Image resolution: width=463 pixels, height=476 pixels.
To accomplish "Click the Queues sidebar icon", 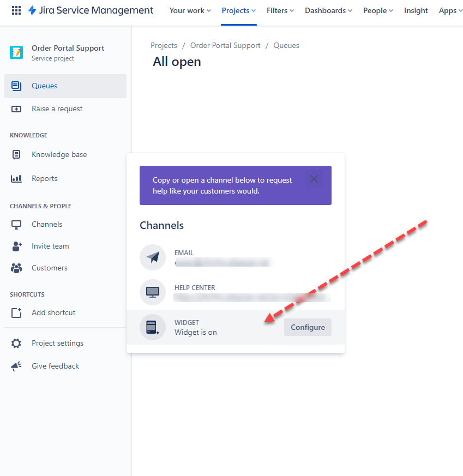I will click(16, 86).
